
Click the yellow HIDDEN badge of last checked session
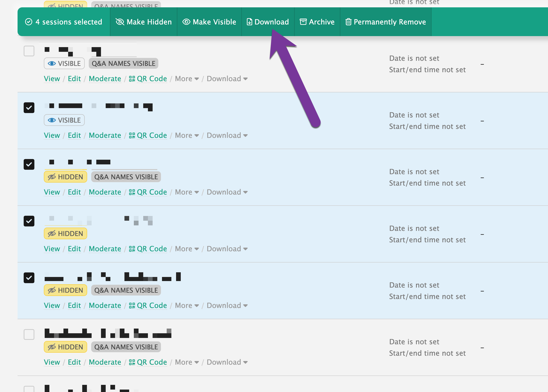(x=65, y=290)
